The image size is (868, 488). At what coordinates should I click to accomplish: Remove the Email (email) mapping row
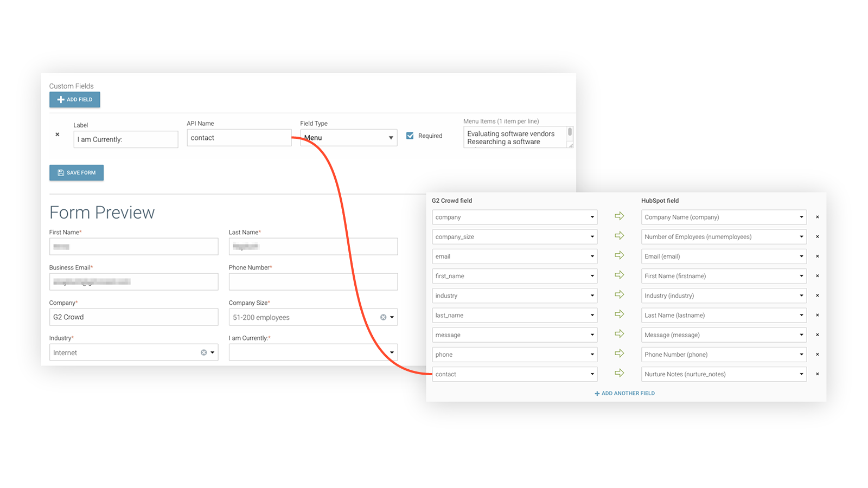point(817,256)
